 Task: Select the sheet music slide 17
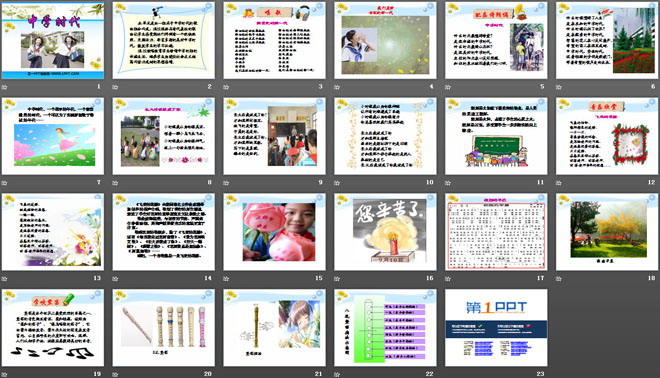click(496, 232)
